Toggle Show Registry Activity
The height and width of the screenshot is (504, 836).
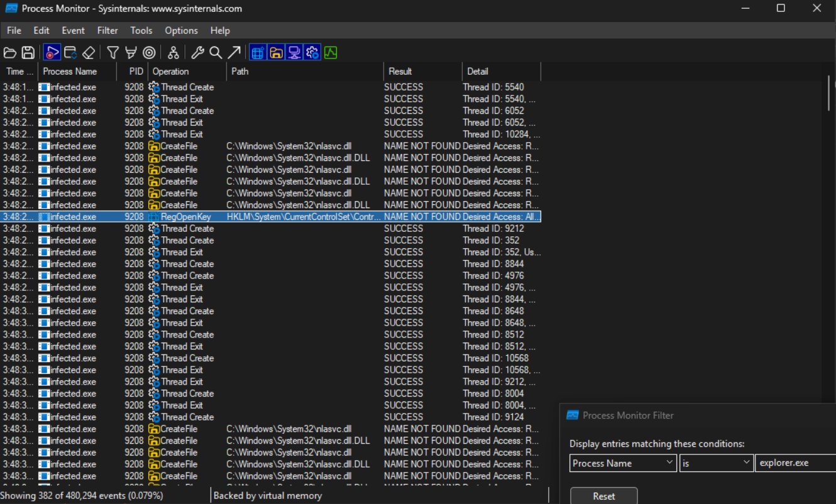coord(258,53)
